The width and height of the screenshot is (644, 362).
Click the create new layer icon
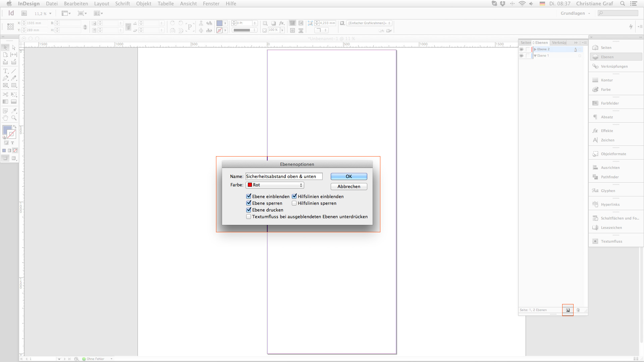(x=568, y=310)
